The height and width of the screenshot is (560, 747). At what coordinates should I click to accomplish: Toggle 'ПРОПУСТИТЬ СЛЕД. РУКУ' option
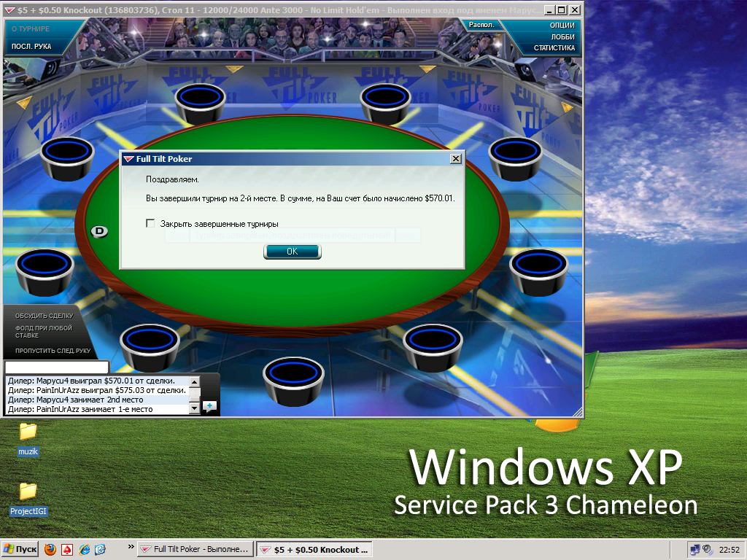tap(53, 351)
